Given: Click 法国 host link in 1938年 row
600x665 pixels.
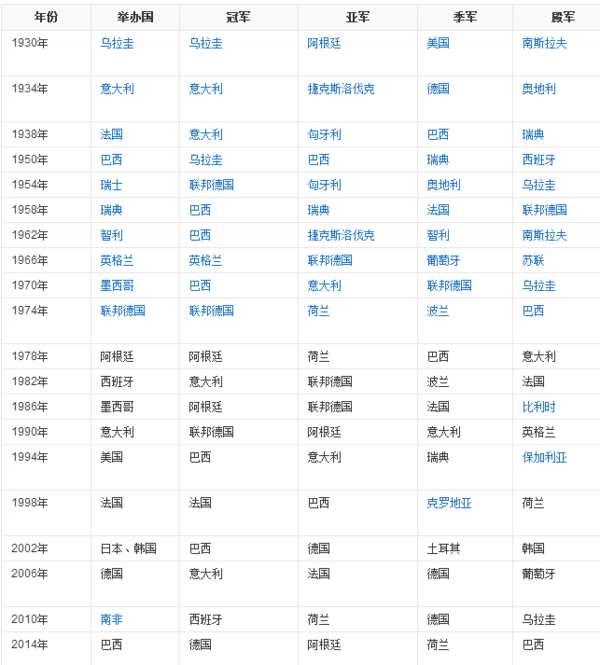Looking at the screenshot, I should click(x=112, y=135).
